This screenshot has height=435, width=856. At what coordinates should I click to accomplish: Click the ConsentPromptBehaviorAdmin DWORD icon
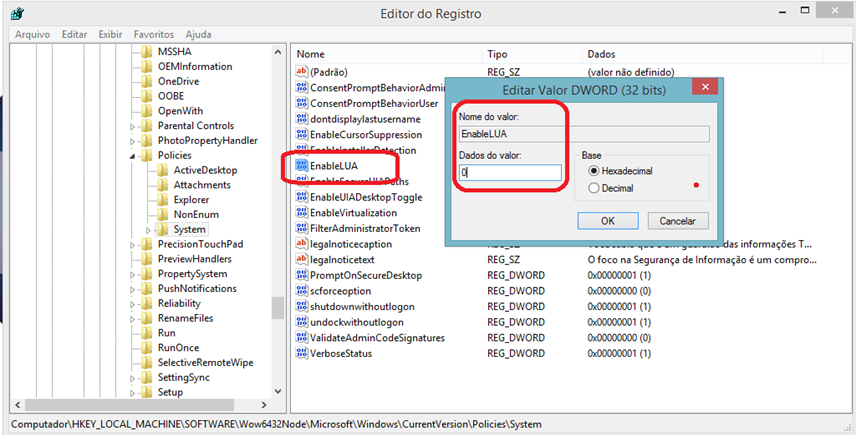[x=301, y=87]
